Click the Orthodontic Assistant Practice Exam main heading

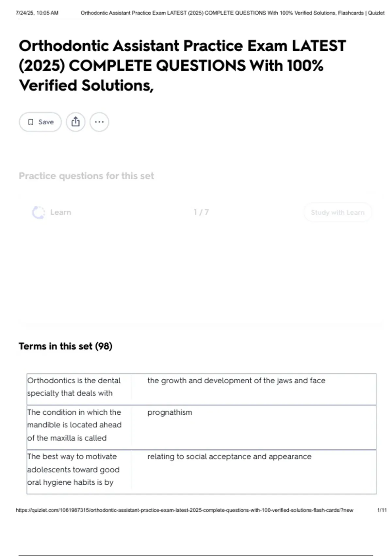coord(182,65)
